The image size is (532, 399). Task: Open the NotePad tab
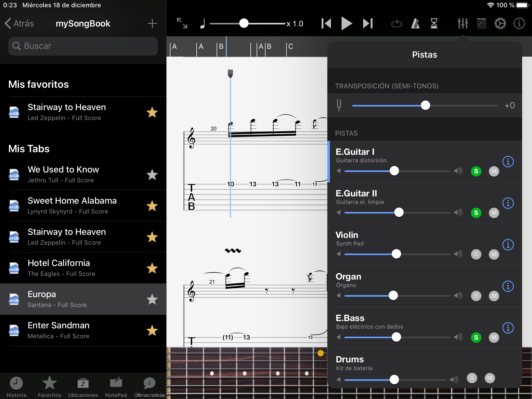116,387
